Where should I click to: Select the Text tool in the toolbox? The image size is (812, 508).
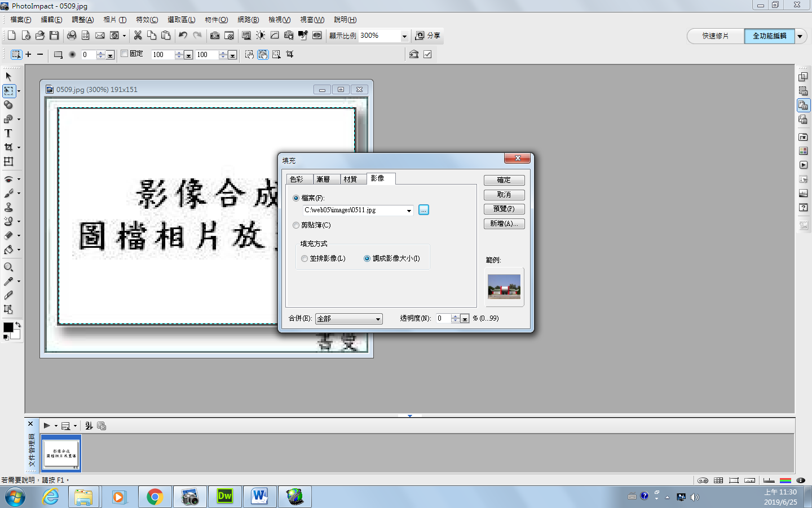pos(8,133)
